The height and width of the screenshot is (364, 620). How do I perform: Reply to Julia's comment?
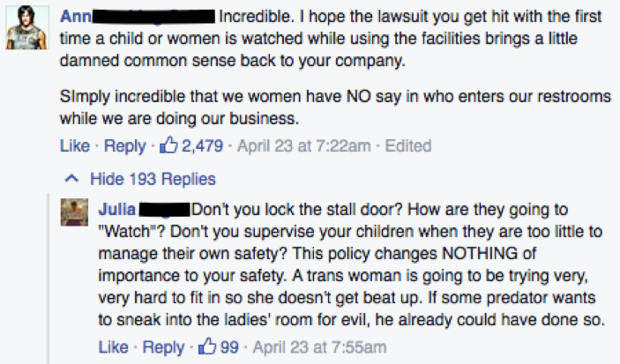pos(163,347)
